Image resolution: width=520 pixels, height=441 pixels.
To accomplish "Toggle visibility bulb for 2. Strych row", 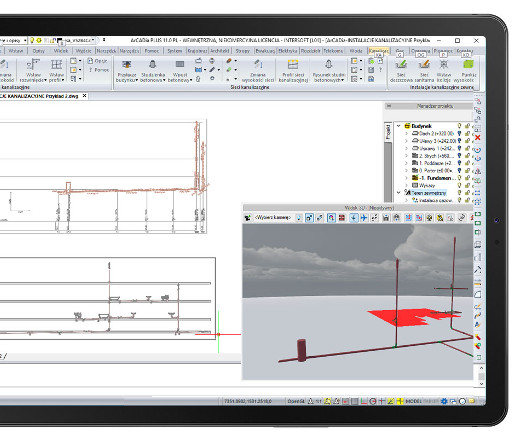I will [459, 156].
